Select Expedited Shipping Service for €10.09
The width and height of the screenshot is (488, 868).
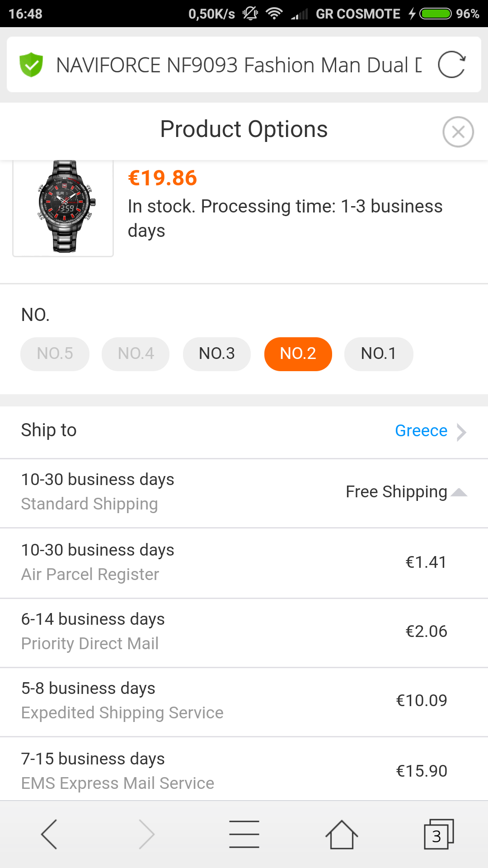coord(244,701)
